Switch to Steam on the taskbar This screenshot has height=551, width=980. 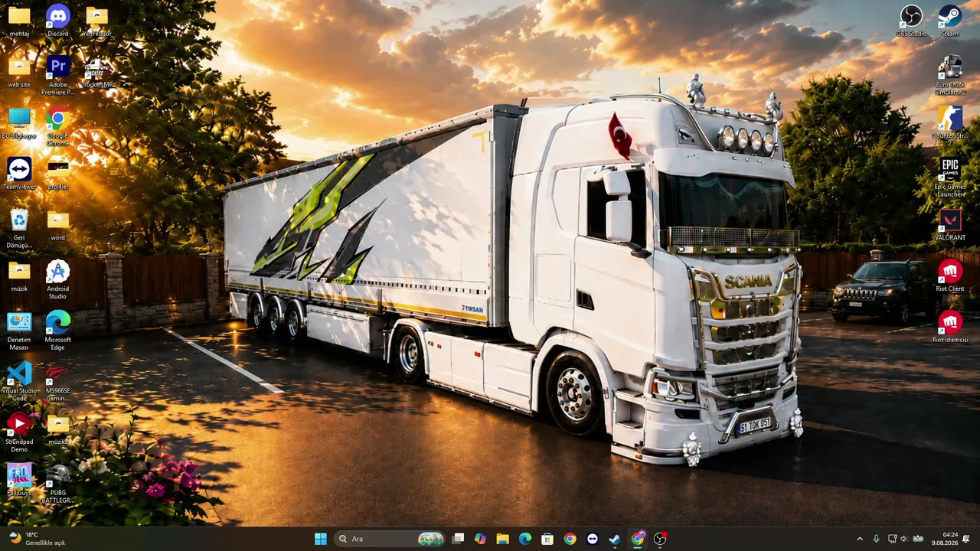615,539
